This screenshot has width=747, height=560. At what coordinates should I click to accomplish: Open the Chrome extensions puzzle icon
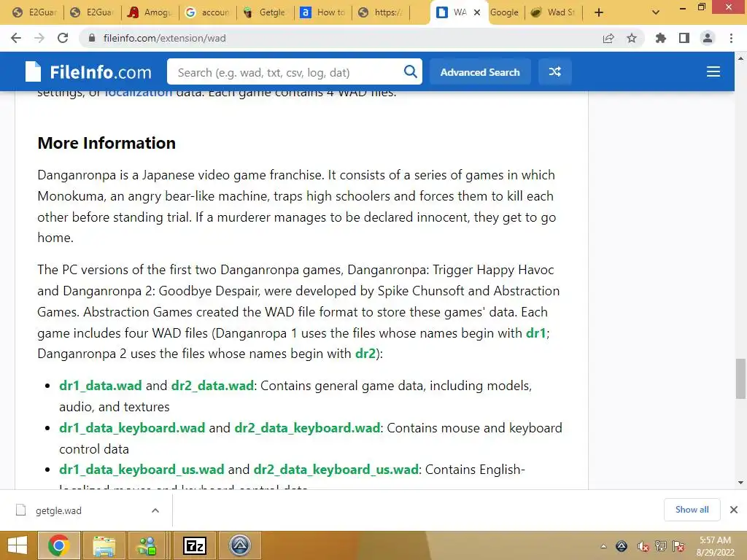(661, 38)
